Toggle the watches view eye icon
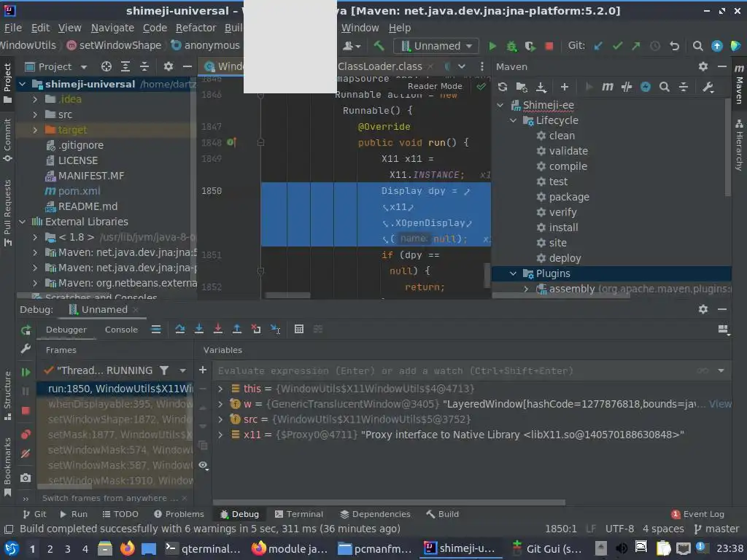 [x=204, y=465]
